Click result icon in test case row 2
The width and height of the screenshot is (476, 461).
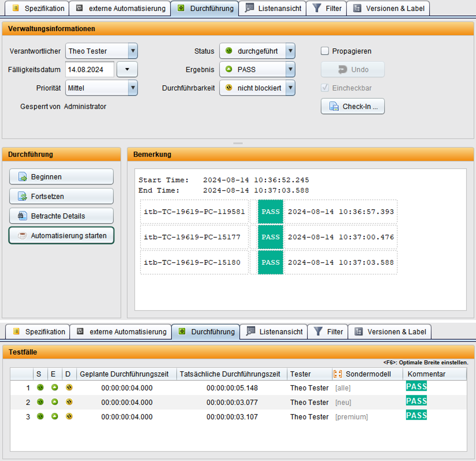tap(55, 402)
